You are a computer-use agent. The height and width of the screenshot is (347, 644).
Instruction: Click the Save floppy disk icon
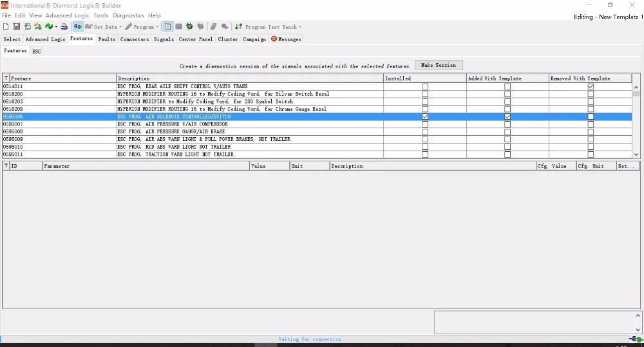pos(17,26)
